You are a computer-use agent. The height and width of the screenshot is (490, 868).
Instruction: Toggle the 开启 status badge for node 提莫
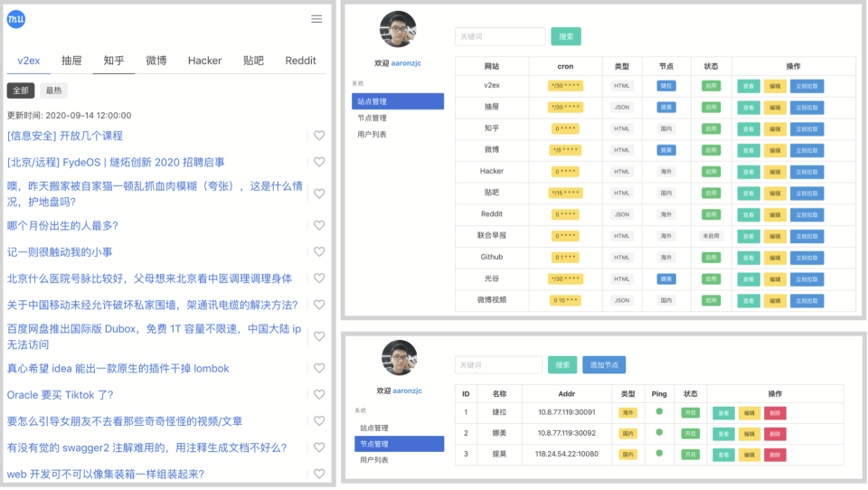click(x=690, y=455)
